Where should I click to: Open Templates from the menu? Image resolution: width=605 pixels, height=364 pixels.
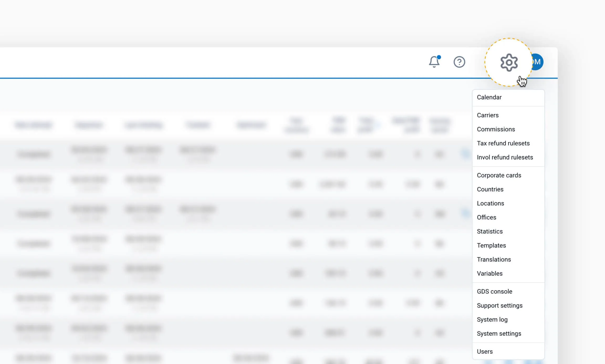[491, 245]
